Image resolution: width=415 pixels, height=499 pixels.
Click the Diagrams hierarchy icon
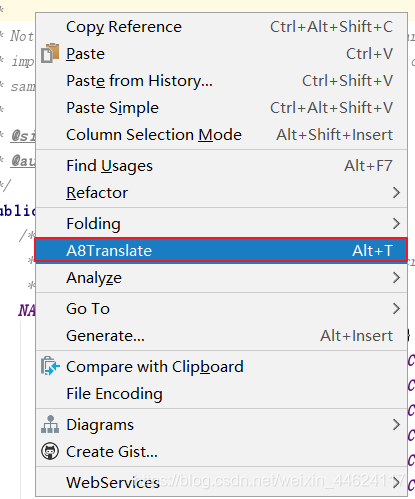[x=50, y=424]
